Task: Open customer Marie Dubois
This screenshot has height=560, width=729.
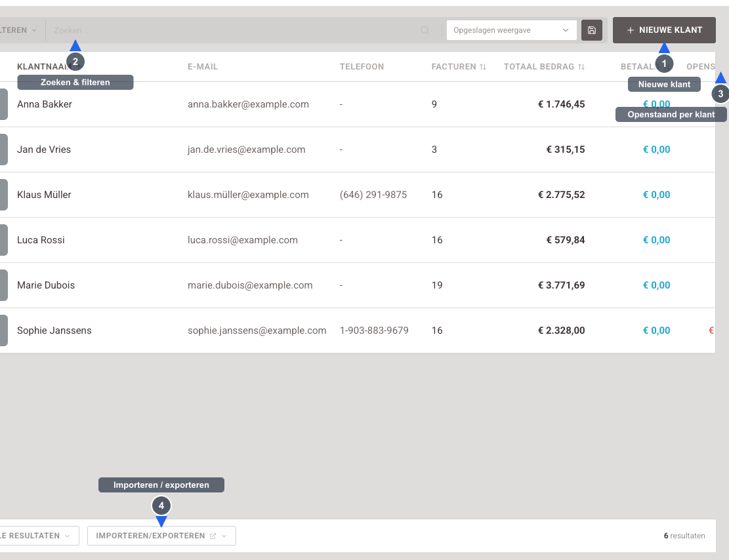Action: [46, 285]
